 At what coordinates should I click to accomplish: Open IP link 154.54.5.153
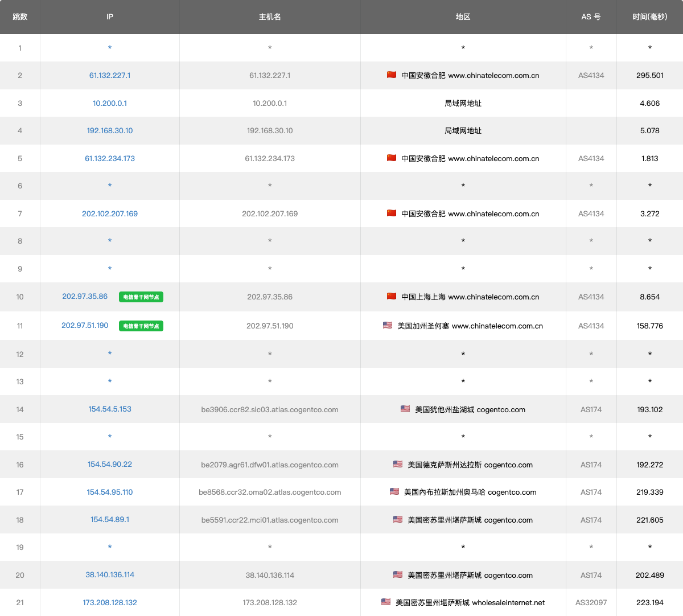pyautogui.click(x=110, y=409)
